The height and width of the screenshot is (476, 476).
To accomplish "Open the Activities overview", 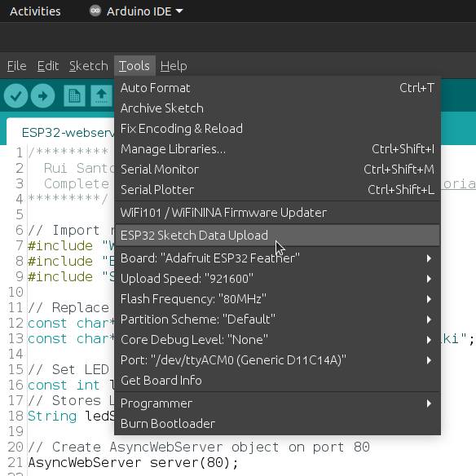I will click(35, 11).
